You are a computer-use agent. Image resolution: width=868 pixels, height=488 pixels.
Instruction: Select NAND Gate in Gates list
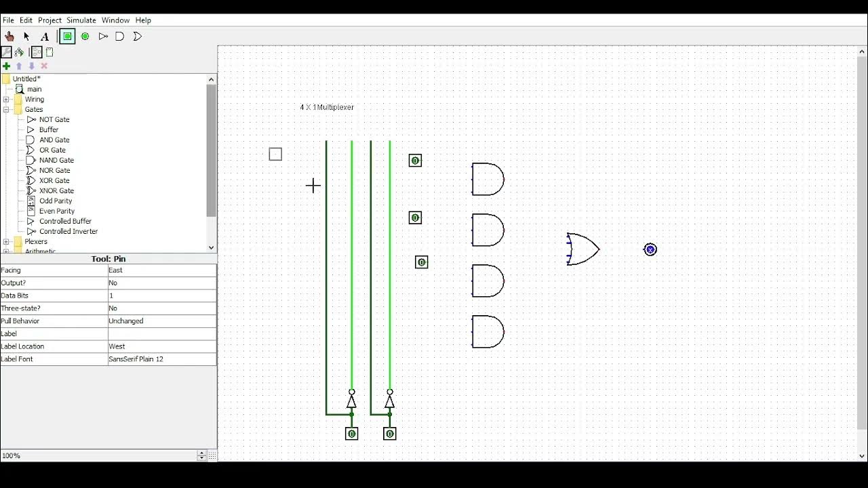tap(56, 160)
